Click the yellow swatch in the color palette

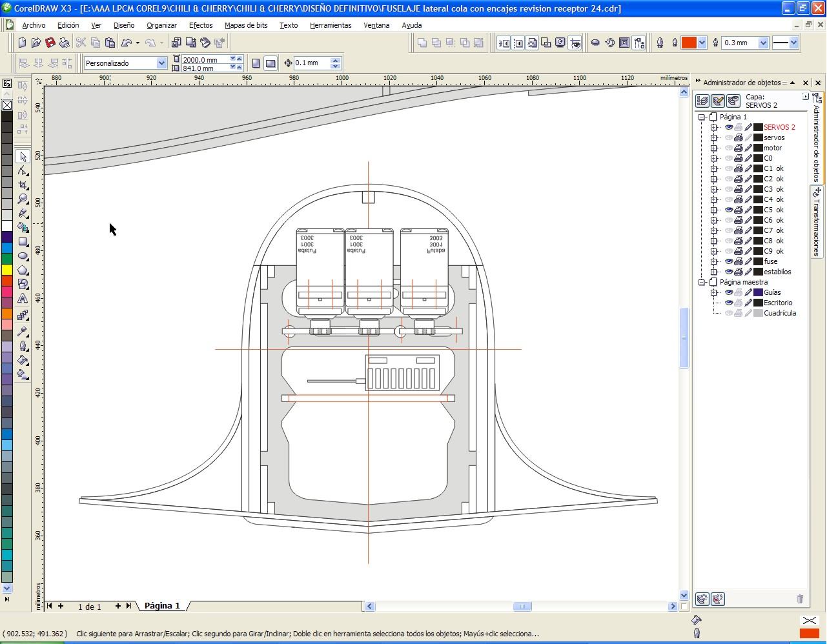click(7, 270)
